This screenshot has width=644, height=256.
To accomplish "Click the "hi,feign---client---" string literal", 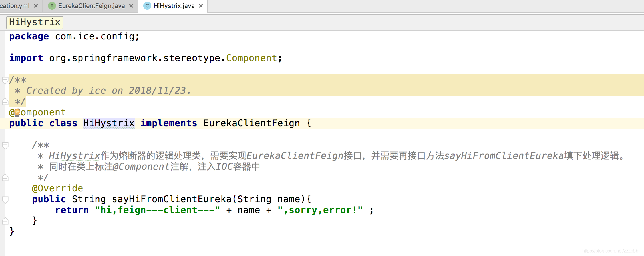I will click(157, 210).
